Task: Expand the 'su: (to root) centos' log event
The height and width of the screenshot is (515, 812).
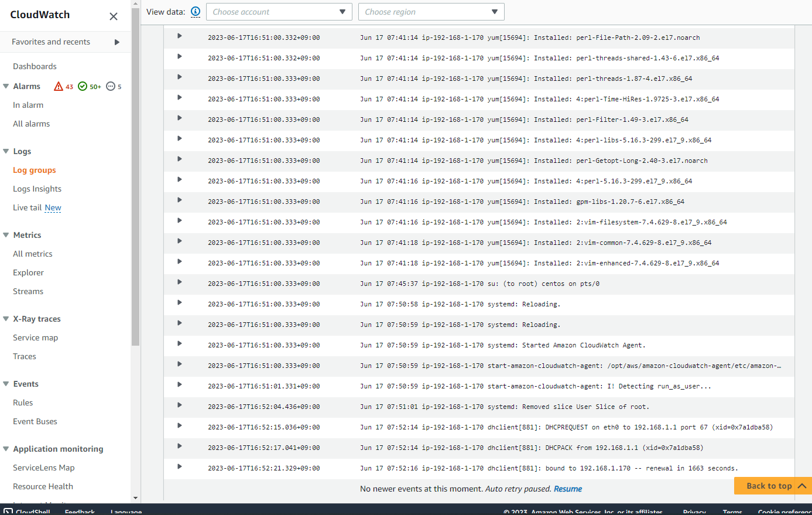Action: click(180, 282)
